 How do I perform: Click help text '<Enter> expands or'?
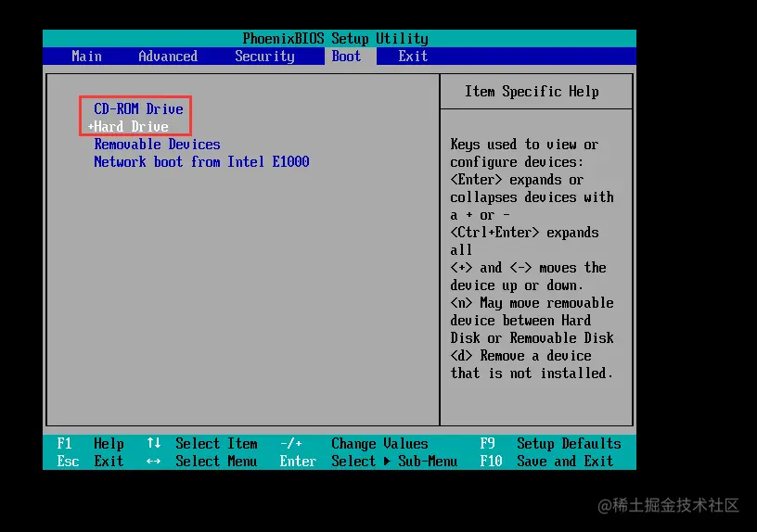517,180
